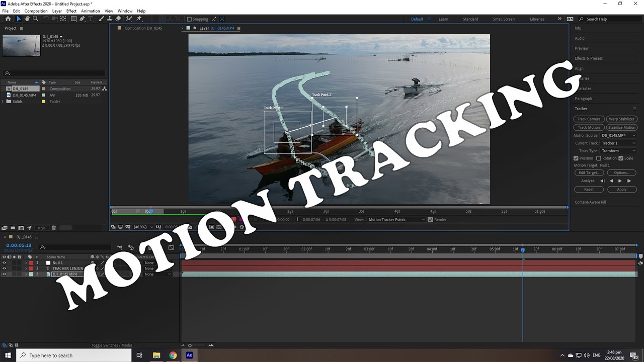Open the Tracker panel menu icon
644x362 pixels.
tap(635, 109)
